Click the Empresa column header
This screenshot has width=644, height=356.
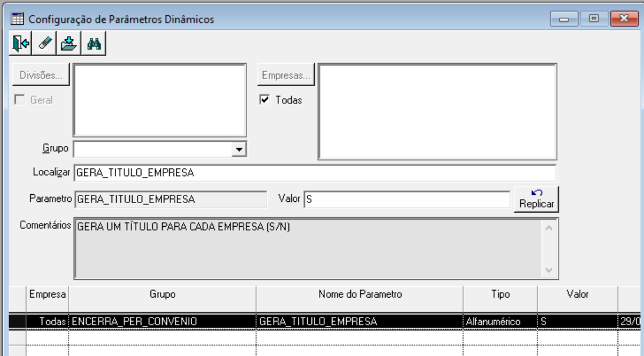(47, 299)
